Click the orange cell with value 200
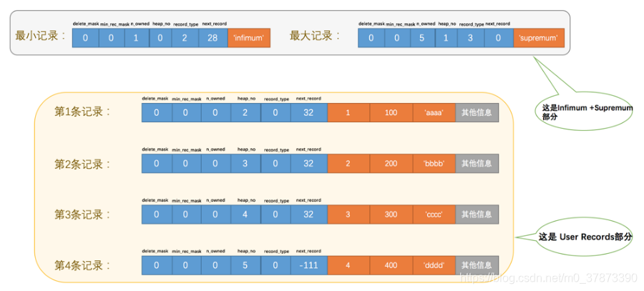Viewport: 644px width, 291px height. point(391,163)
